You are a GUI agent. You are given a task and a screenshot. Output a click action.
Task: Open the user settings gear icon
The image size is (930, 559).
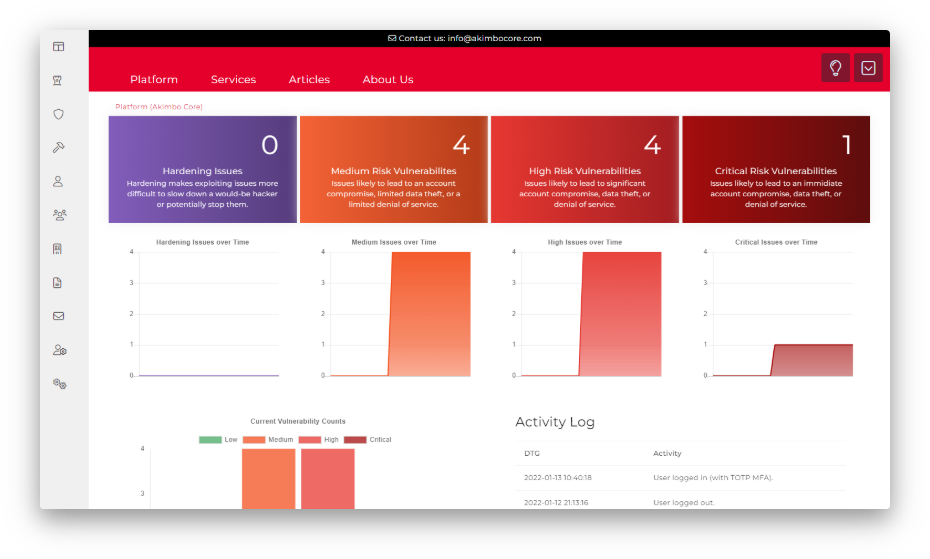tap(59, 350)
